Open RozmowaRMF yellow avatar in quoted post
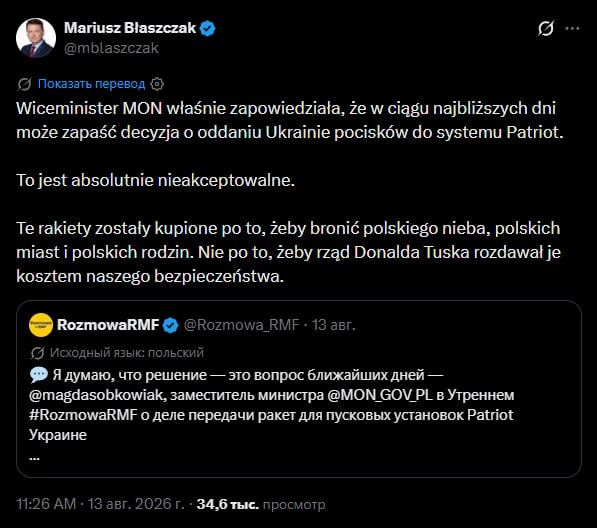Image resolution: width=597 pixels, height=528 pixels. point(41,325)
